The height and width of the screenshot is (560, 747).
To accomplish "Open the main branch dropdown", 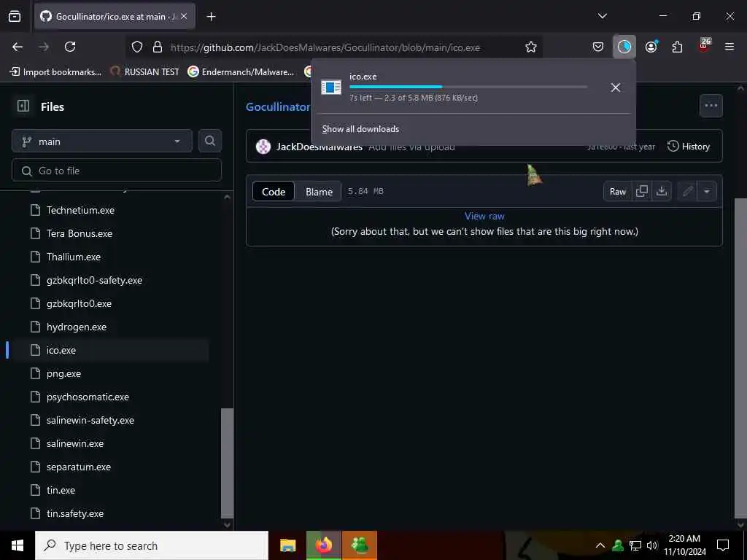I will pyautogui.click(x=102, y=141).
